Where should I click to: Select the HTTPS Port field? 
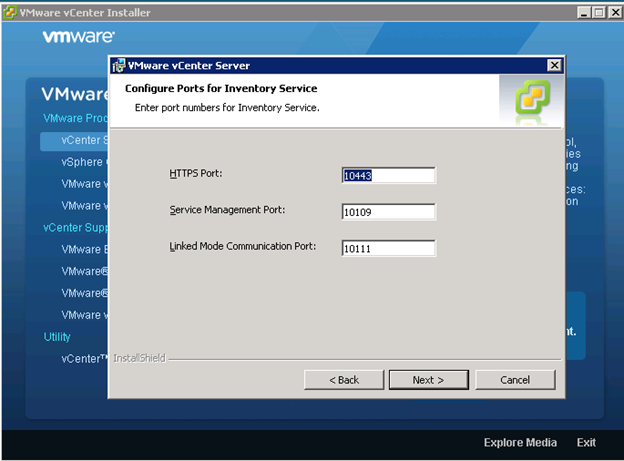click(388, 176)
